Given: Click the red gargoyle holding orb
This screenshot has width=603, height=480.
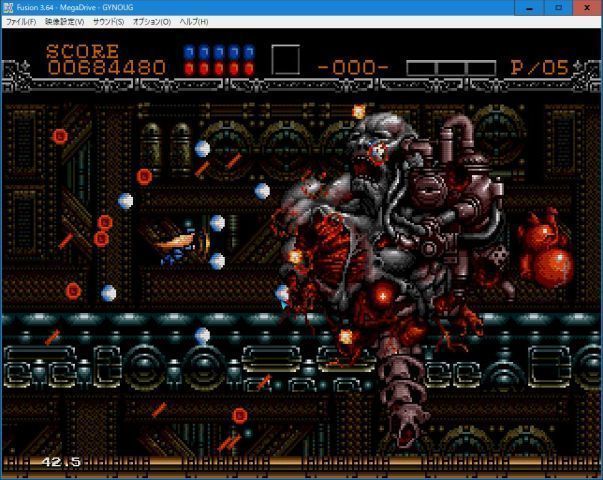Looking at the screenshot, I should [545, 248].
